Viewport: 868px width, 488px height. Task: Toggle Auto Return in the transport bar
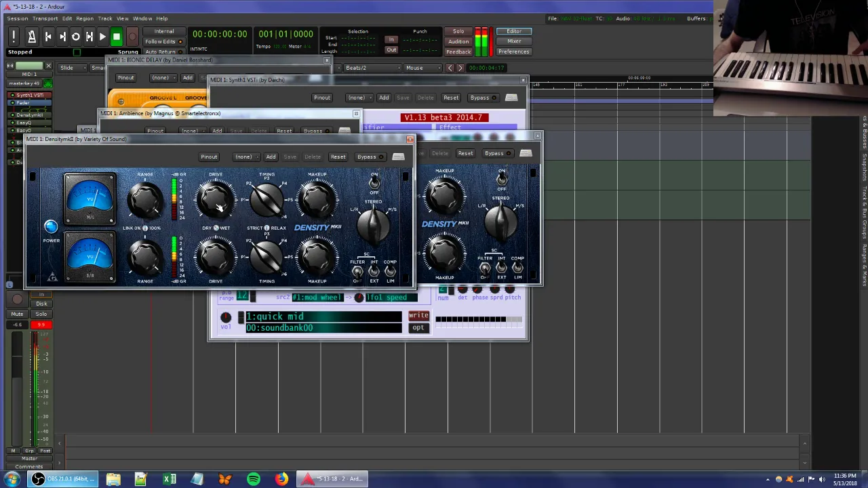click(x=163, y=52)
